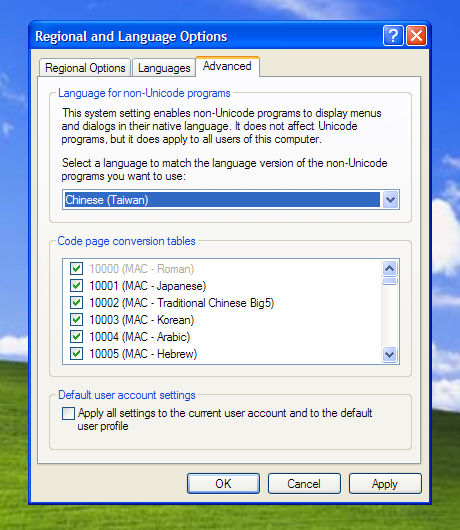This screenshot has height=530, width=460.
Task: Uncheck 10005 (MAC - Hebrew) code page
Action: tap(76, 354)
